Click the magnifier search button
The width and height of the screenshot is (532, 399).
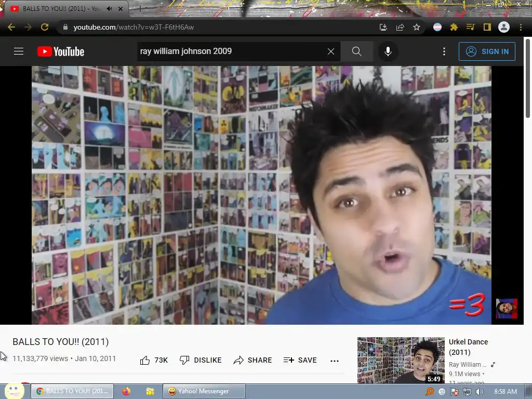356,51
